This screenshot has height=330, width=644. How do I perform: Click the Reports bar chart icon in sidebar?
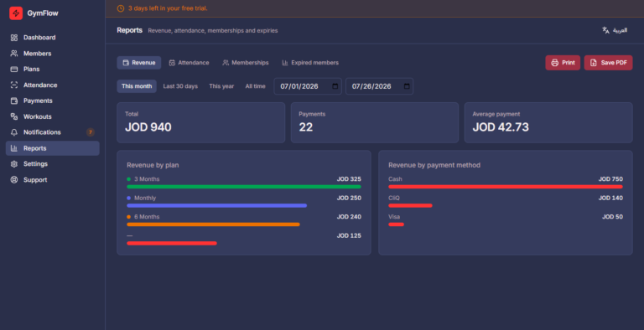tap(14, 148)
